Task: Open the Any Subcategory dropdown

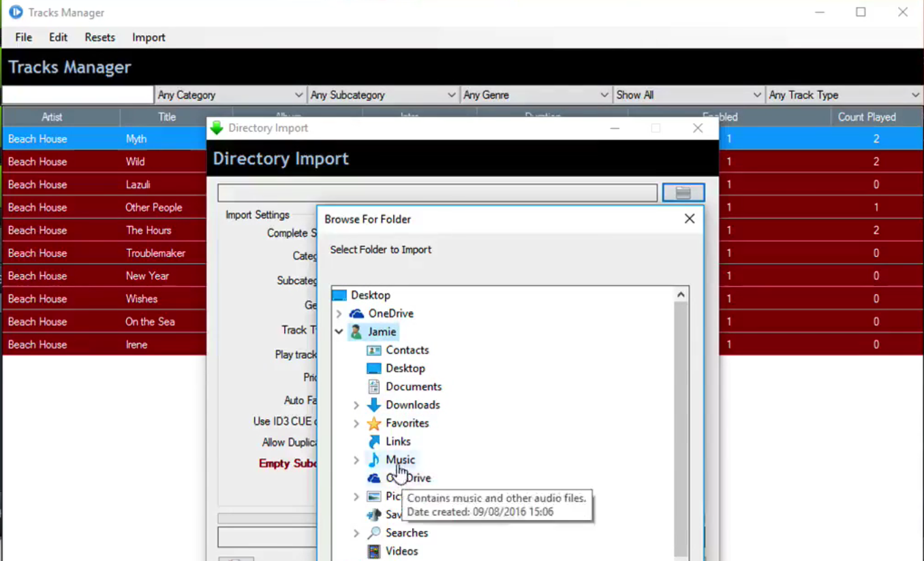Action: [x=383, y=95]
